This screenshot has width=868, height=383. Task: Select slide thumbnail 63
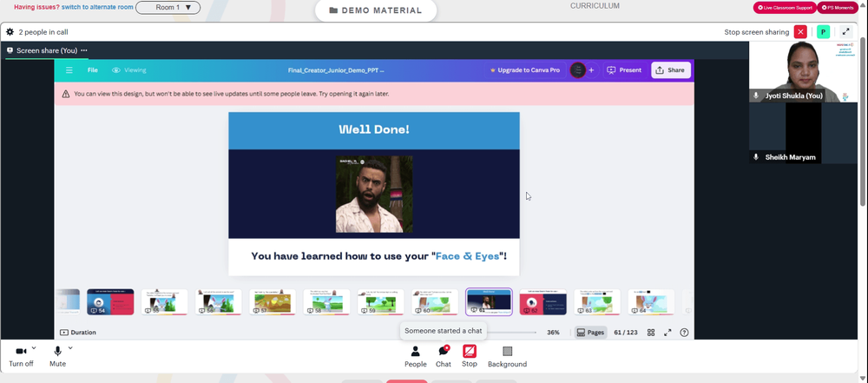597,302
